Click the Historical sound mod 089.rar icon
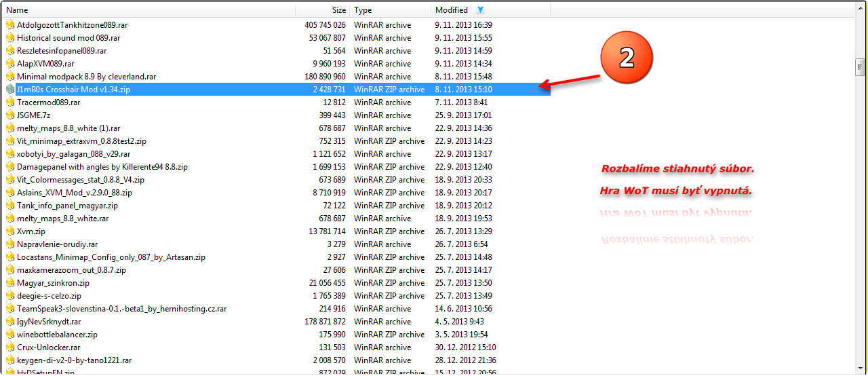The image size is (868, 376). pyautogui.click(x=9, y=38)
